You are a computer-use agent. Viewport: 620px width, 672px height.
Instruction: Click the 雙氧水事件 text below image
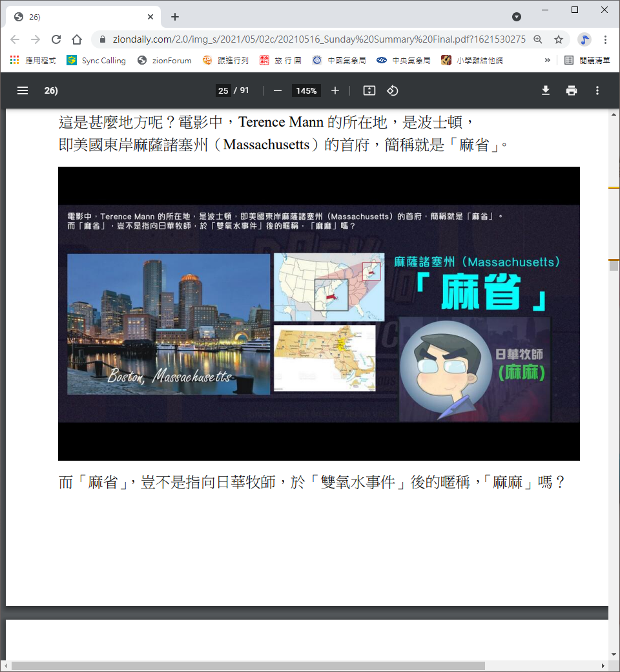pyautogui.click(x=358, y=483)
